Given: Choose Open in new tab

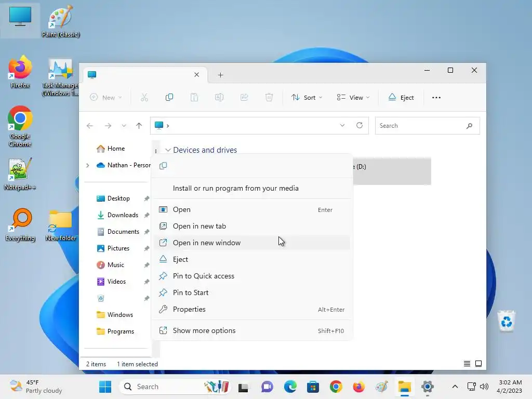Looking at the screenshot, I should (x=252, y=227).
